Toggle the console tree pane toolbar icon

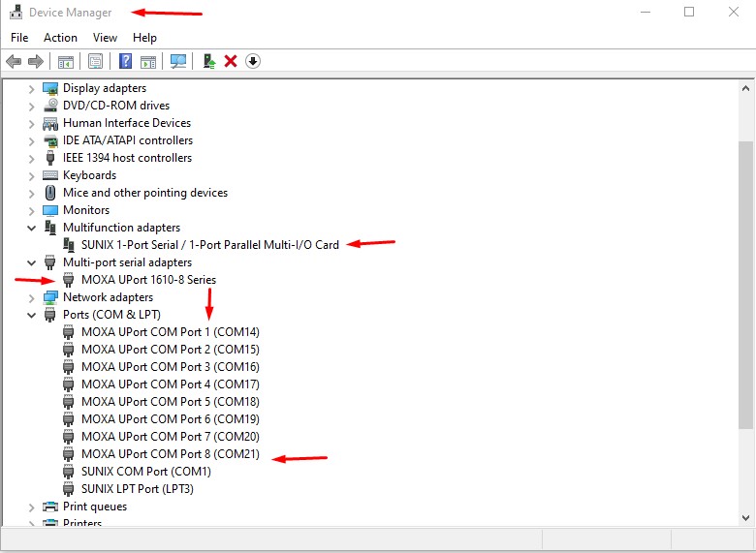click(66, 62)
